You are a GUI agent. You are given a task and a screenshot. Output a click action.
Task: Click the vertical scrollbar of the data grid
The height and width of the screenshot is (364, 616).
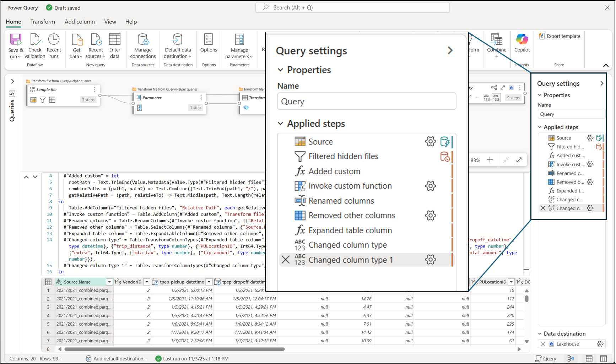pyautogui.click(x=526, y=299)
